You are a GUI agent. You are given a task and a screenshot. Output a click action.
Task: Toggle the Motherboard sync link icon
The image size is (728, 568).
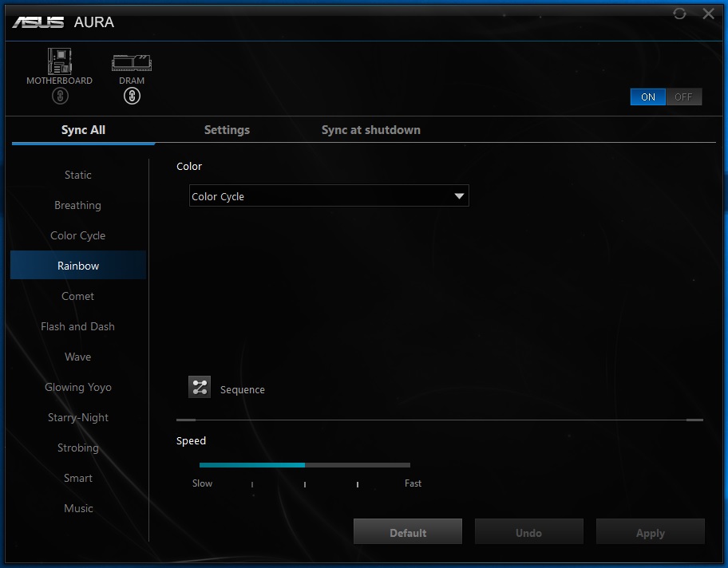click(60, 96)
